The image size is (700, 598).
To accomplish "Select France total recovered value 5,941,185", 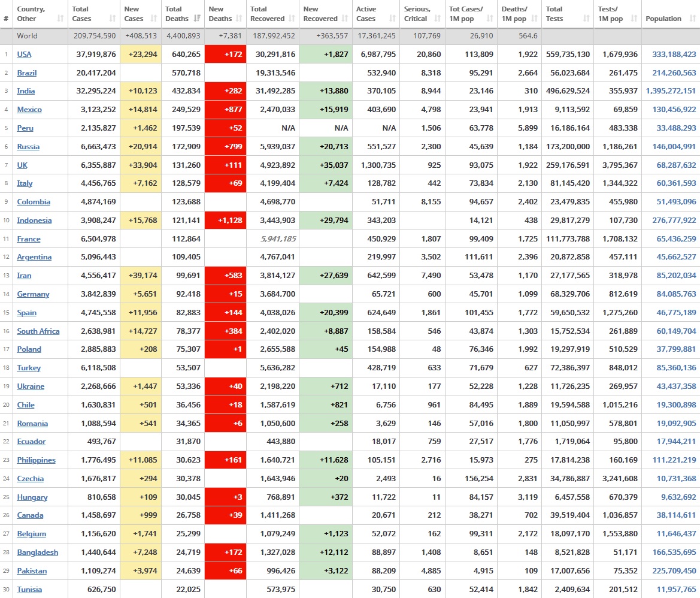I will [278, 239].
